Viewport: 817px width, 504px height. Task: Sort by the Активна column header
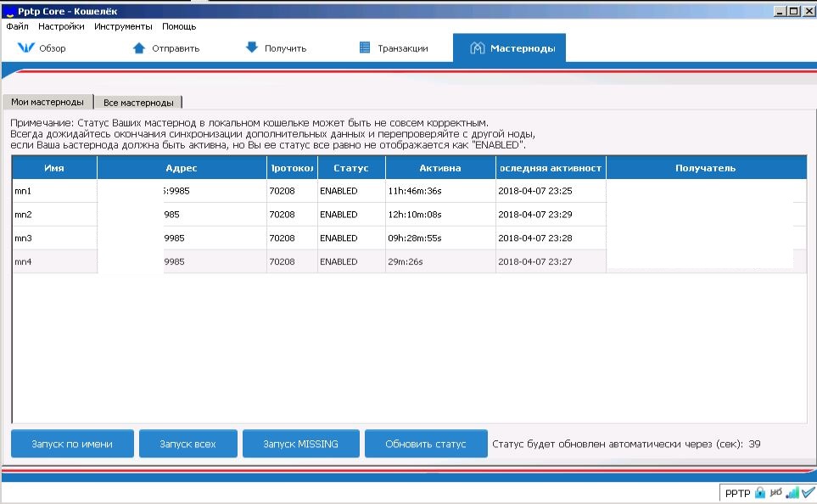click(440, 168)
